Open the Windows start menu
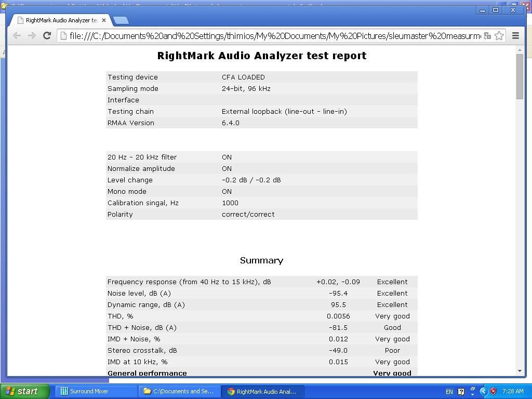The width and height of the screenshot is (532, 399). 24,391
